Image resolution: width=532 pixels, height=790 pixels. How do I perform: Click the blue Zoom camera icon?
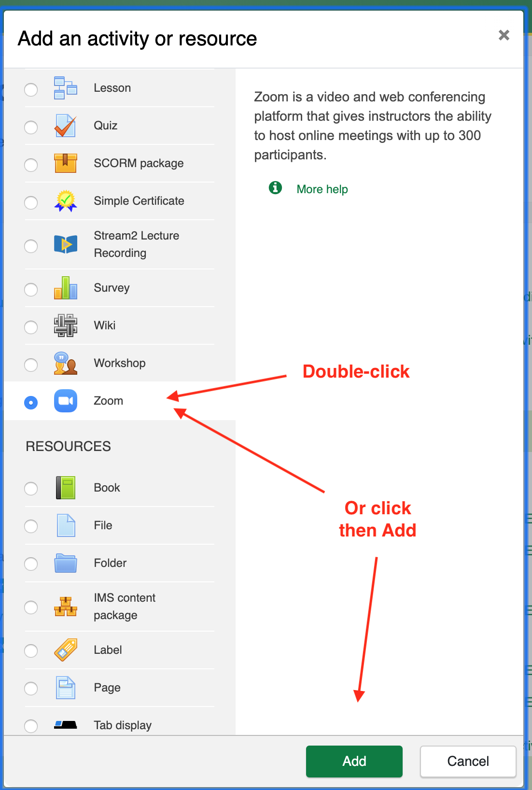[65, 401]
